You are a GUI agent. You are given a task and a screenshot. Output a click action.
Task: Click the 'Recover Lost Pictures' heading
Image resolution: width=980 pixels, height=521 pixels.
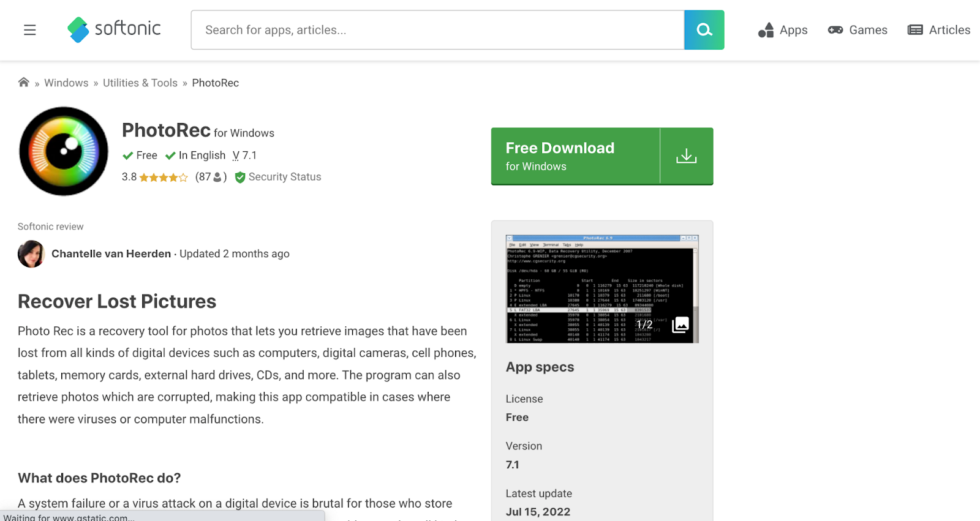(x=117, y=302)
